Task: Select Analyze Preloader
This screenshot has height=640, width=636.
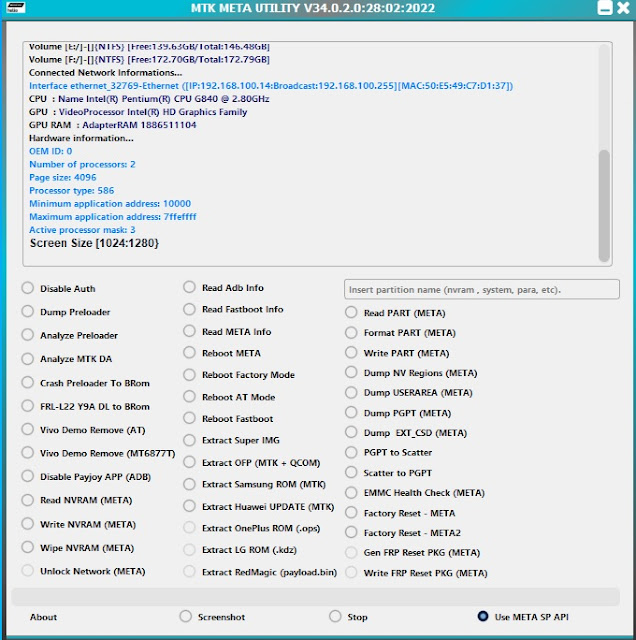Action: [x=28, y=335]
